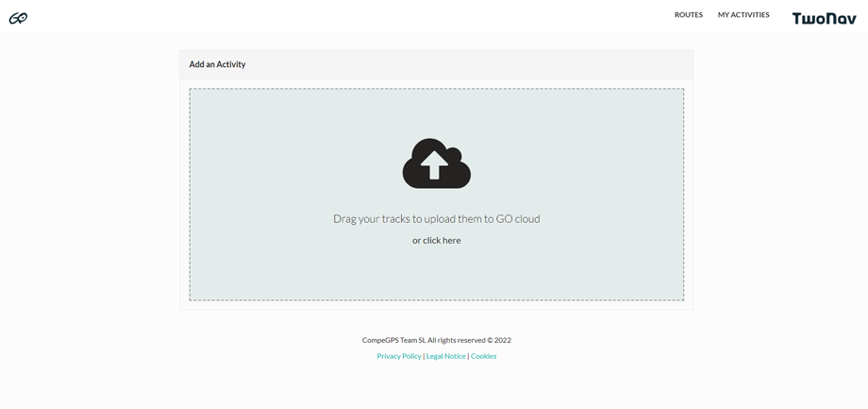Screen dimensions: 868x409
Task: Go to MY ACTIVITIES in the navigation
Action: tap(743, 15)
